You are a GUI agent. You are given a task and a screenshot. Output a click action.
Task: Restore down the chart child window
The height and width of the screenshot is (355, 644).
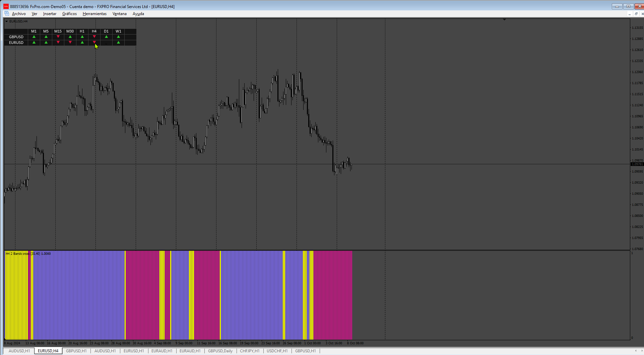[636, 14]
